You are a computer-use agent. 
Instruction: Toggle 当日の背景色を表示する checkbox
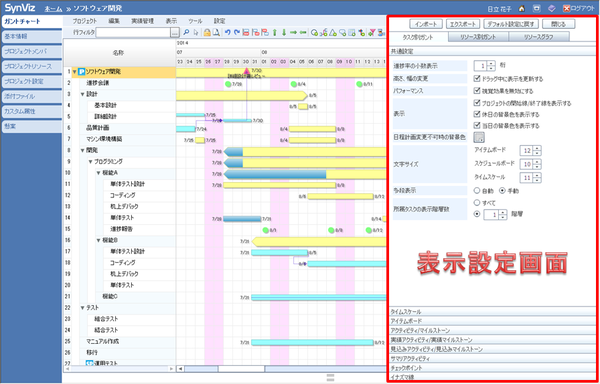pyautogui.click(x=476, y=125)
